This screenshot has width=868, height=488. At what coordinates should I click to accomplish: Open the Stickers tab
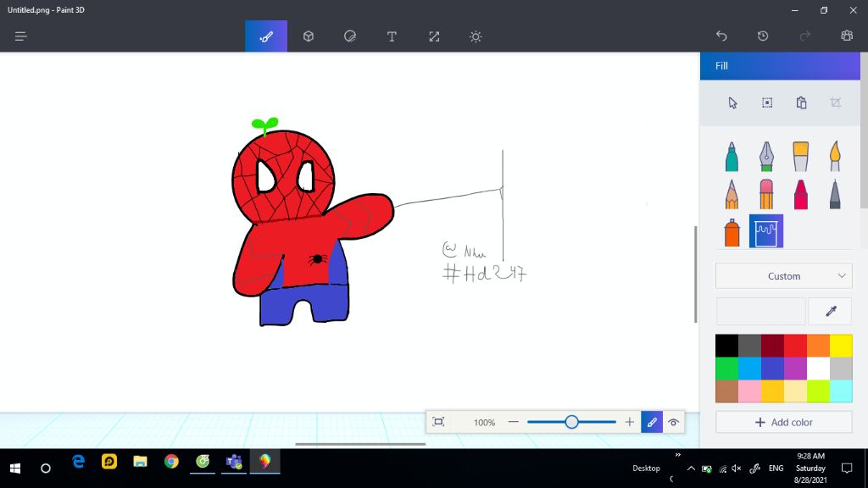coord(350,36)
